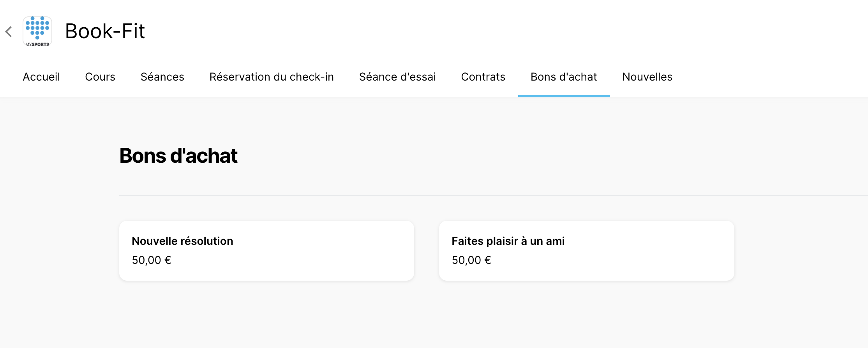Click the bold Bons d'achat page heading
Image resolution: width=868 pixels, height=348 pixels.
(x=178, y=156)
